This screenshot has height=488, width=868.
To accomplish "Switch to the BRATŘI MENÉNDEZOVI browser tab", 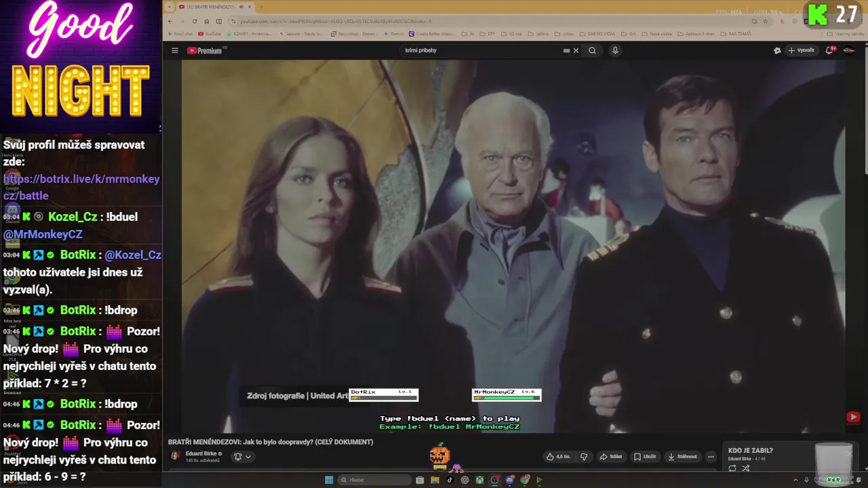I will pos(212,7).
